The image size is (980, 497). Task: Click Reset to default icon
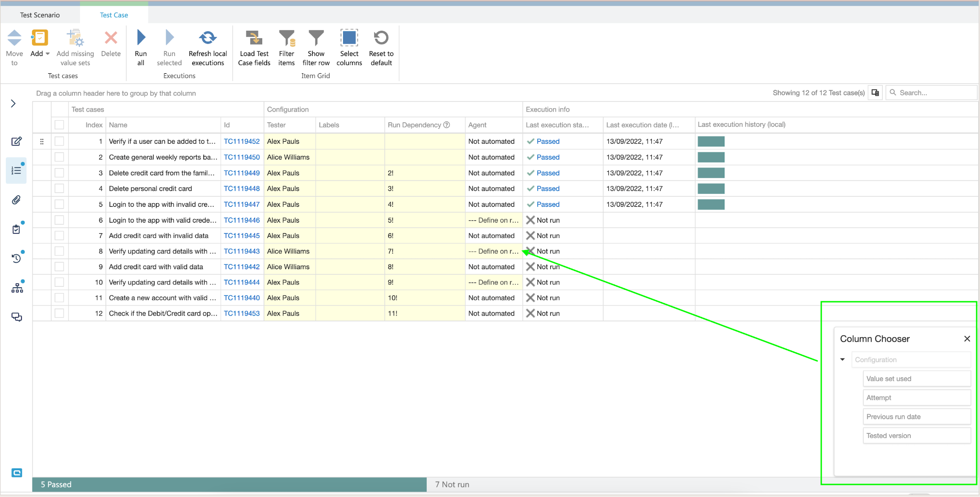pos(381,38)
